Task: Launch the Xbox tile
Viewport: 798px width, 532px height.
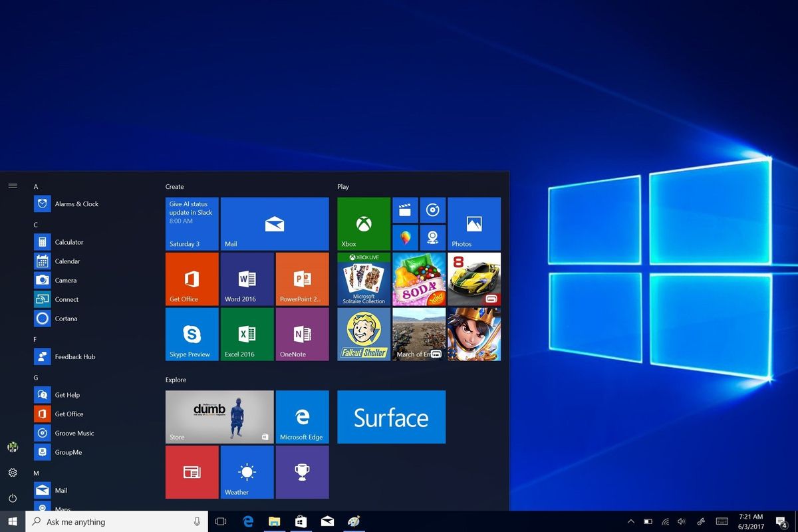Action: tap(362, 223)
